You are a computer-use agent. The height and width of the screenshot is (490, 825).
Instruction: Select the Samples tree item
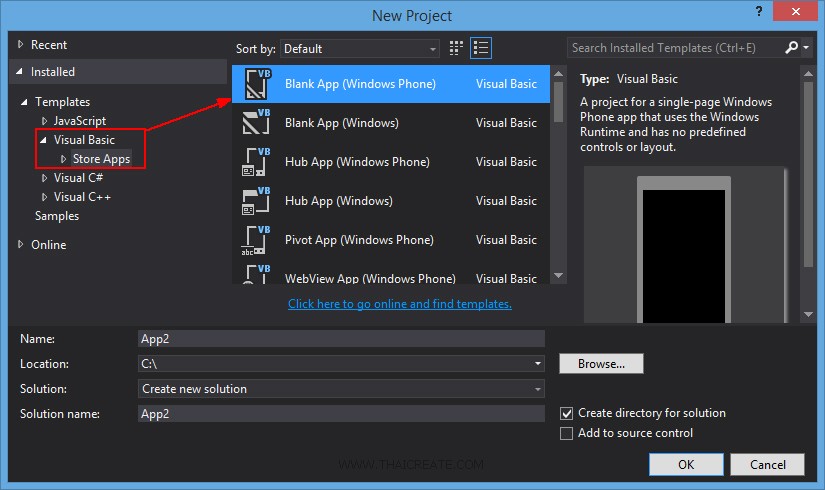coord(57,216)
